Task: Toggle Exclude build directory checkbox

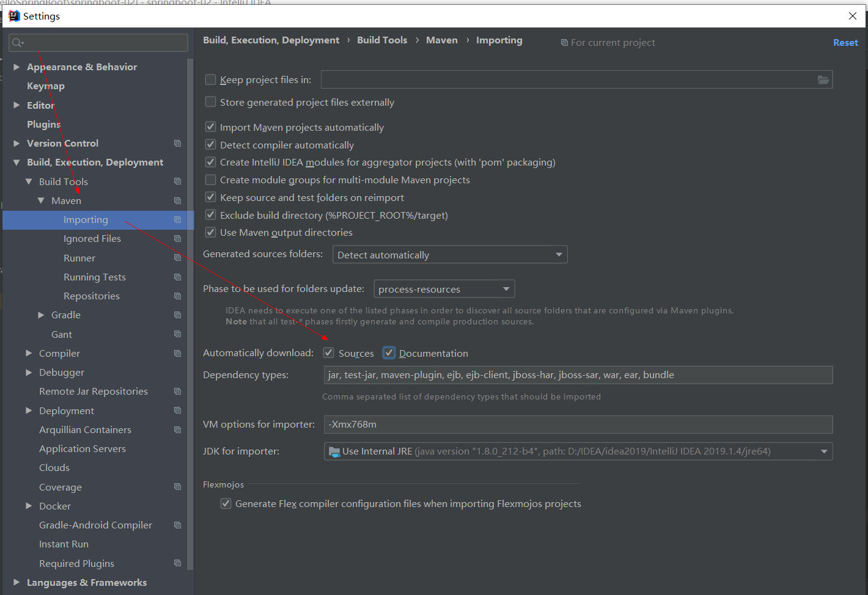Action: 210,215
